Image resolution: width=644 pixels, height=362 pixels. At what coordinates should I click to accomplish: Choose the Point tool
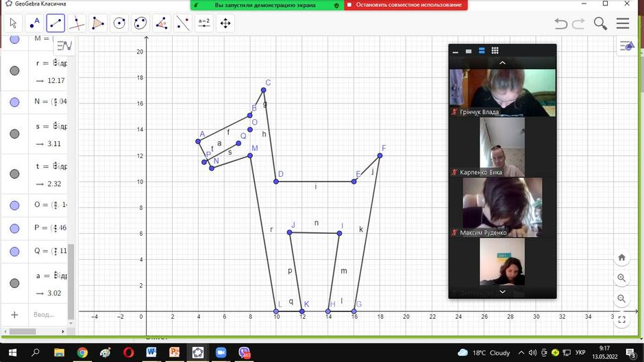[x=34, y=23]
